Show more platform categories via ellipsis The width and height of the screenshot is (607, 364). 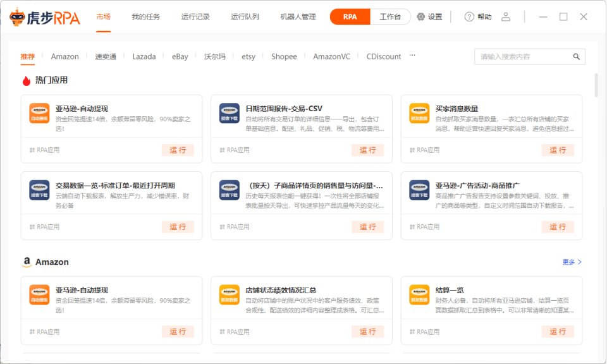tap(412, 56)
